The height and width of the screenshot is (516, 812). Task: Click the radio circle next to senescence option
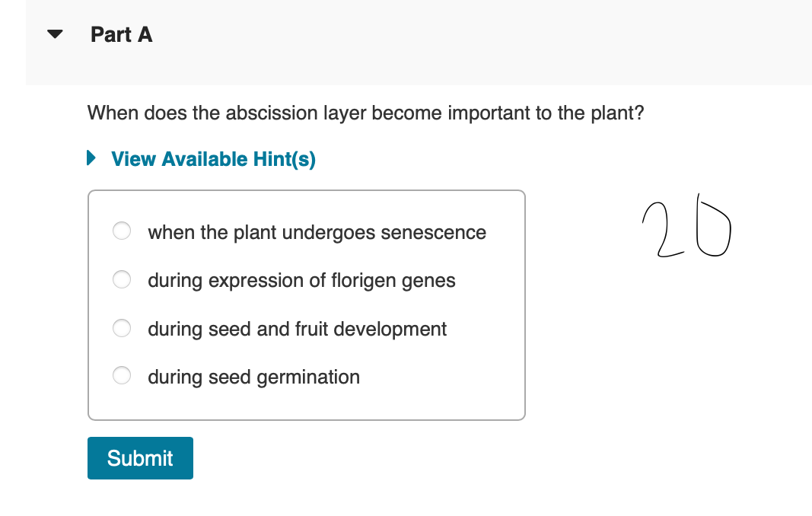122,231
